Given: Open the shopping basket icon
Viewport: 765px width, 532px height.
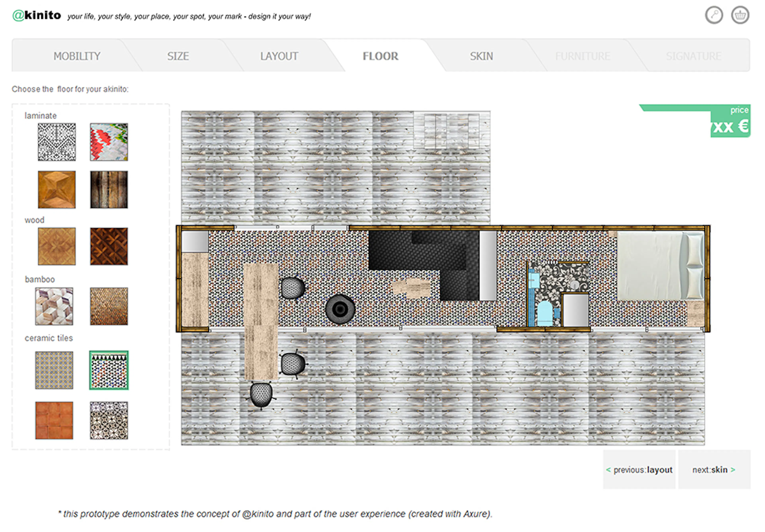Looking at the screenshot, I should tap(740, 15).
